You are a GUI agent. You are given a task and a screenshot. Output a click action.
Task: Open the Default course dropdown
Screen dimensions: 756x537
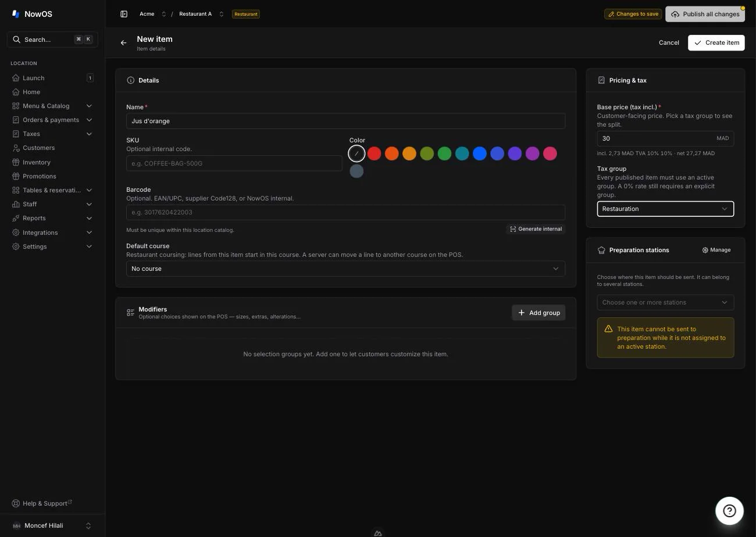(x=345, y=268)
